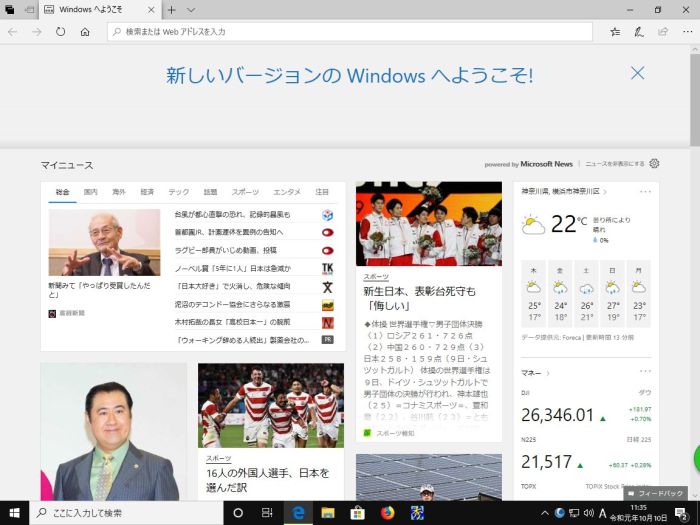This screenshot has width=700, height=525.
Task: Go to the browser home page
Action: coord(85,32)
